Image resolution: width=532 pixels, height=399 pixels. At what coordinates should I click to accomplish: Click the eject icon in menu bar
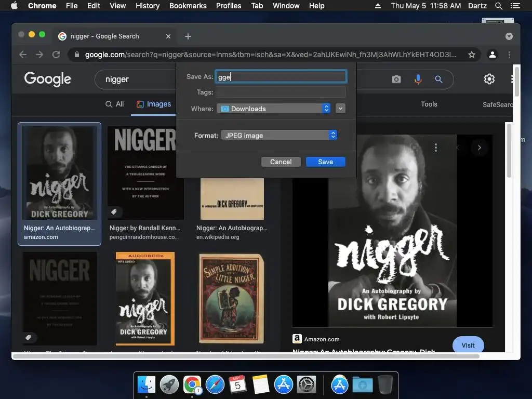(378, 6)
